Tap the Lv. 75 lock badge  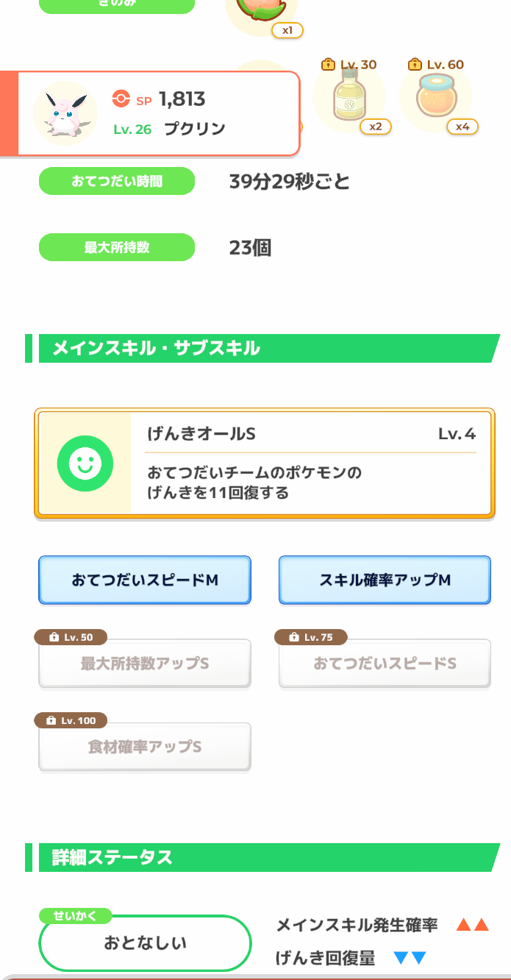point(311,637)
